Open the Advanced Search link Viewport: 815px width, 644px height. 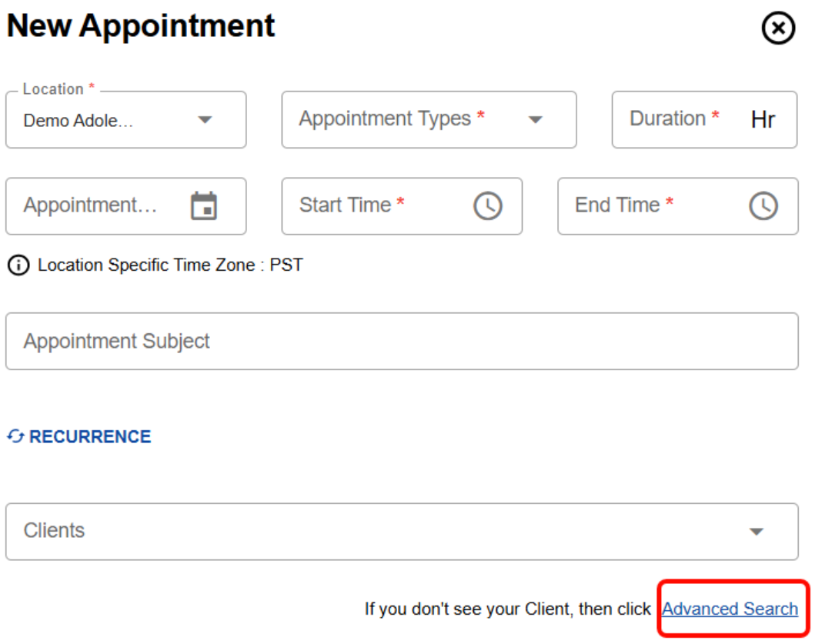(x=730, y=609)
